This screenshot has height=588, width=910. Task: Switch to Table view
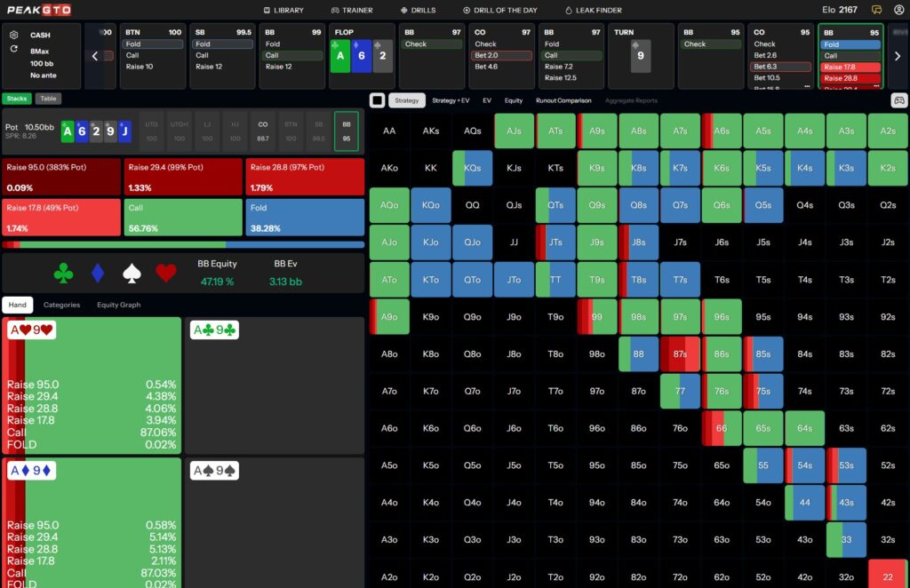(48, 99)
